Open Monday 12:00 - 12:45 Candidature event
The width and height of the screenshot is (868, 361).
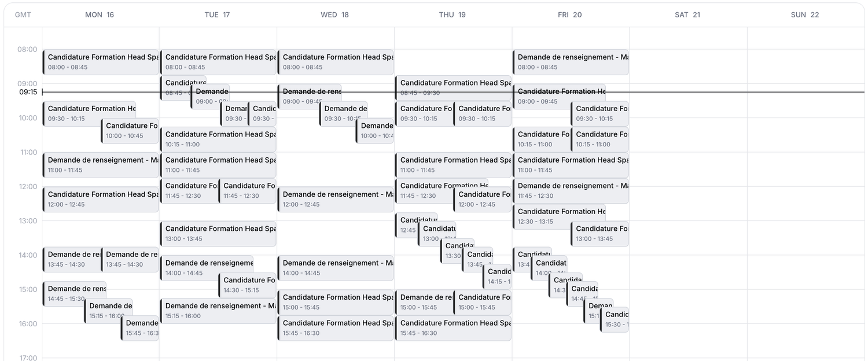pos(101,200)
